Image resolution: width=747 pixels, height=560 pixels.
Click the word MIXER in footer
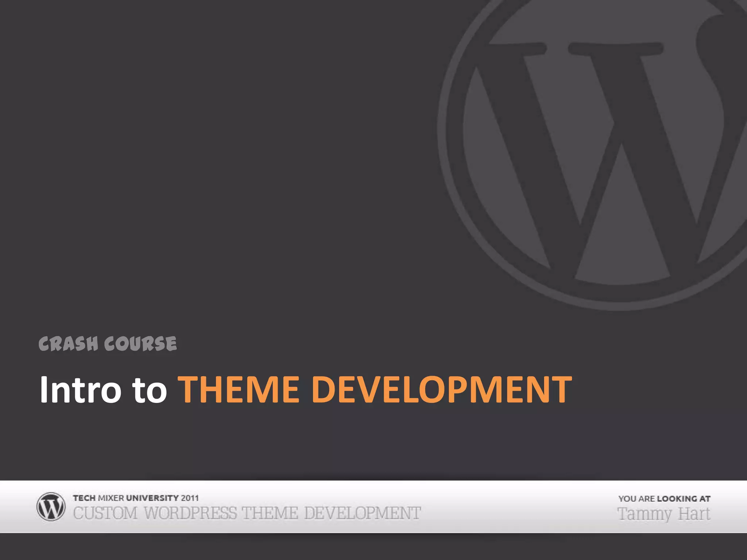click(111, 498)
